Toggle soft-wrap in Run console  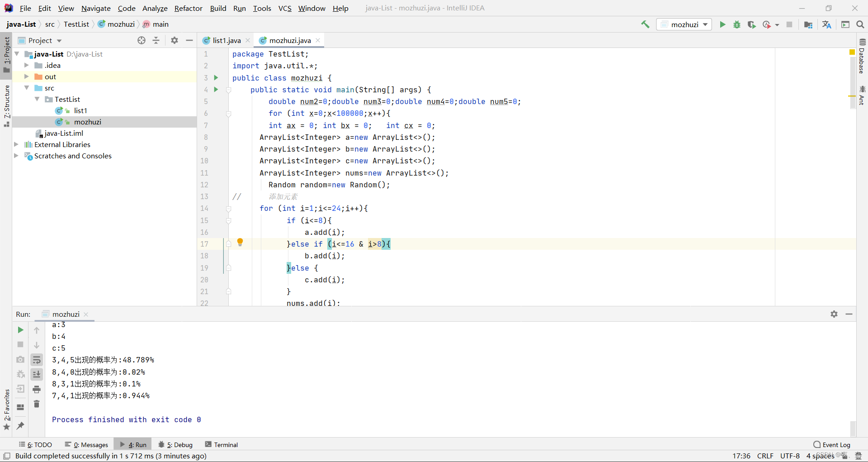coord(37,360)
